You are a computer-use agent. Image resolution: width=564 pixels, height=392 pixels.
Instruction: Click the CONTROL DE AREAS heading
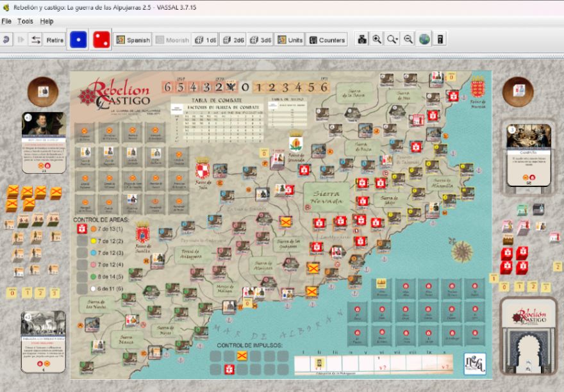pos(101,219)
